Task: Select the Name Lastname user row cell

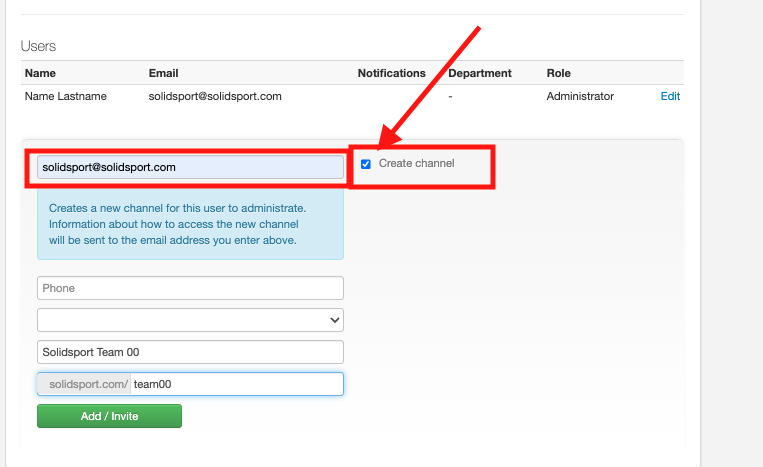Action: point(66,97)
